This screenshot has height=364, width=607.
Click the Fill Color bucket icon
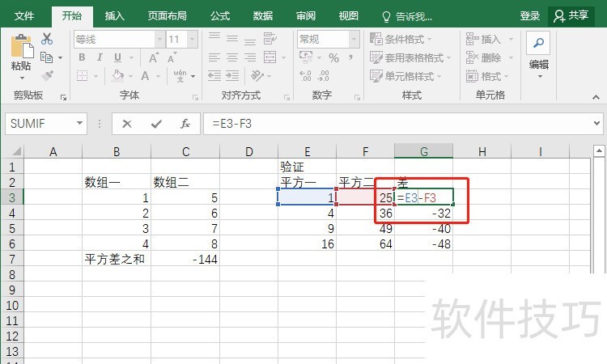click(117, 75)
